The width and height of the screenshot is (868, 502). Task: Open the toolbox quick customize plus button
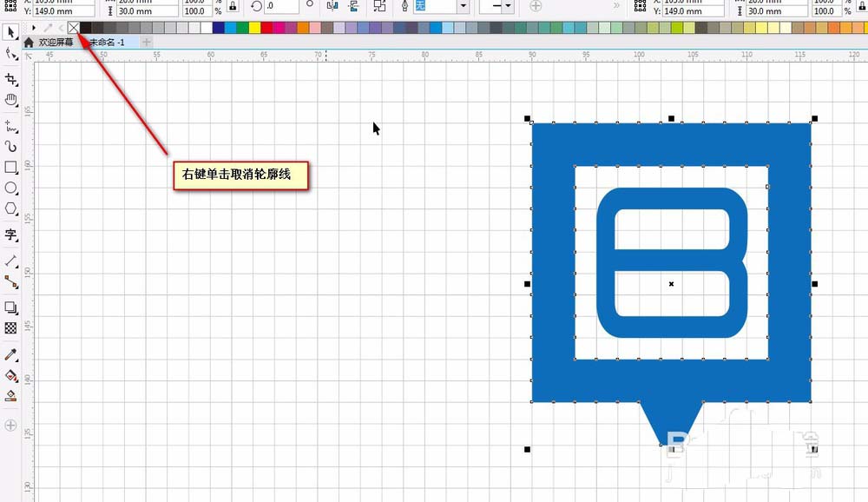[x=10, y=426]
